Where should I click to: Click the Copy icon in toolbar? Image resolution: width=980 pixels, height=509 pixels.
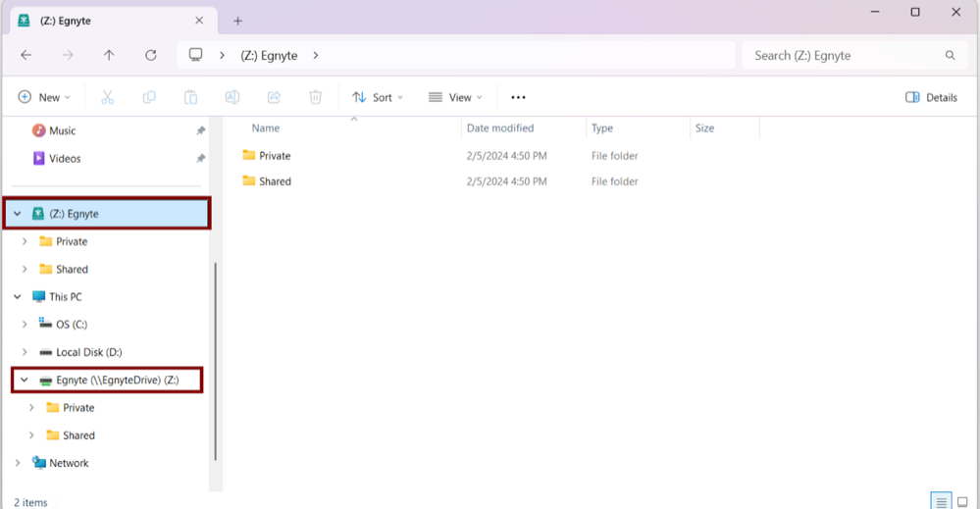click(149, 97)
